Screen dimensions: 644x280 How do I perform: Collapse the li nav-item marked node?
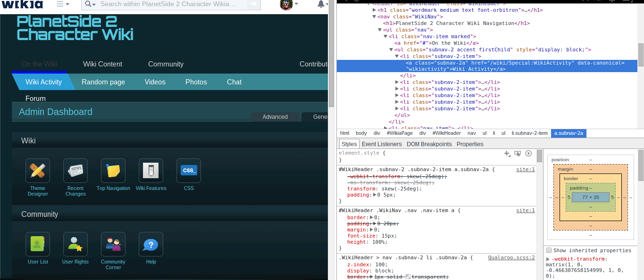[x=385, y=36]
